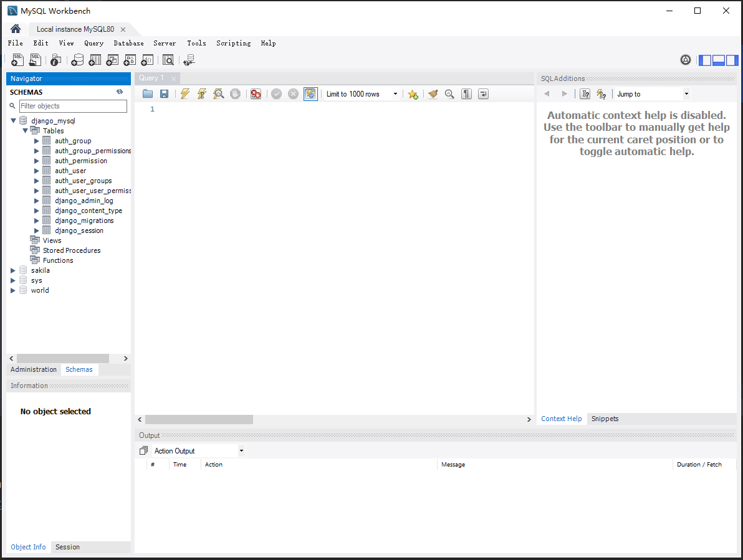Close the Local instance MySQL80 tab
Viewport: 743px width, 560px height.
[x=123, y=29]
